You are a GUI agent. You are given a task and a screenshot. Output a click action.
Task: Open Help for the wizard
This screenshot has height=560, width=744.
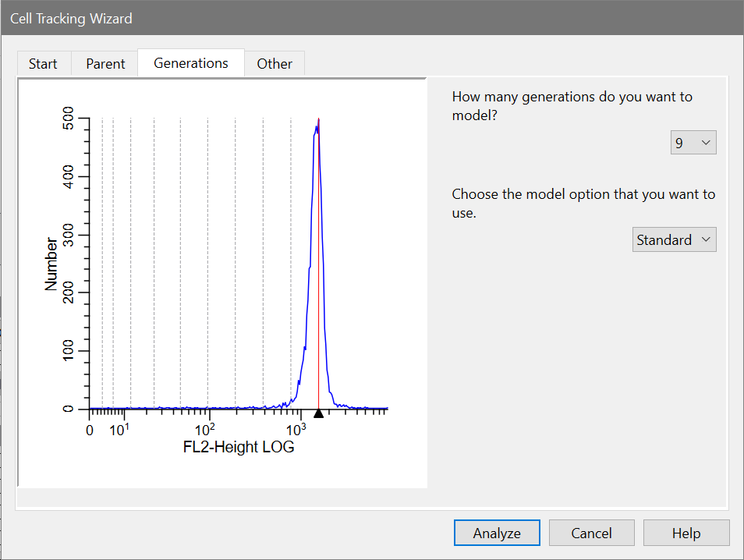point(686,533)
